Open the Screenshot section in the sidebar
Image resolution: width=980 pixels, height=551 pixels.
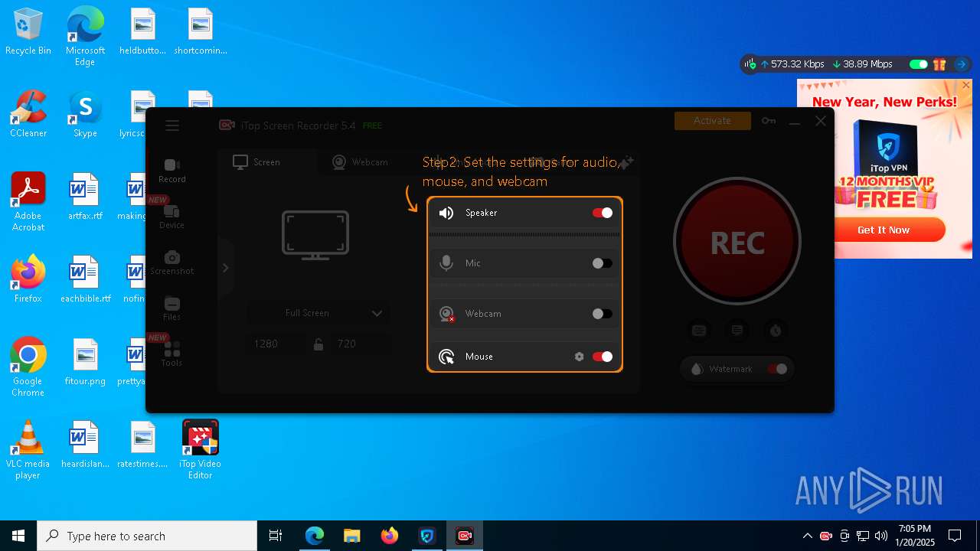(x=171, y=262)
